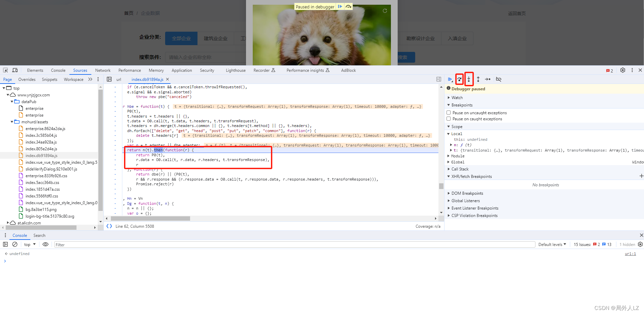Expand the at.alicdn.com tree node
Viewport: 644px width, 314px height.
(x=8, y=223)
